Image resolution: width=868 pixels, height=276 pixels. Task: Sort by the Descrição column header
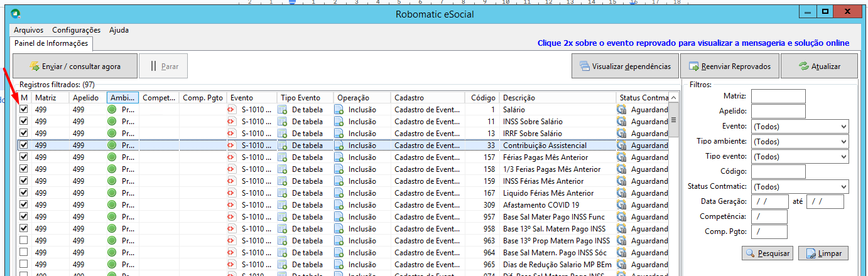(558, 98)
